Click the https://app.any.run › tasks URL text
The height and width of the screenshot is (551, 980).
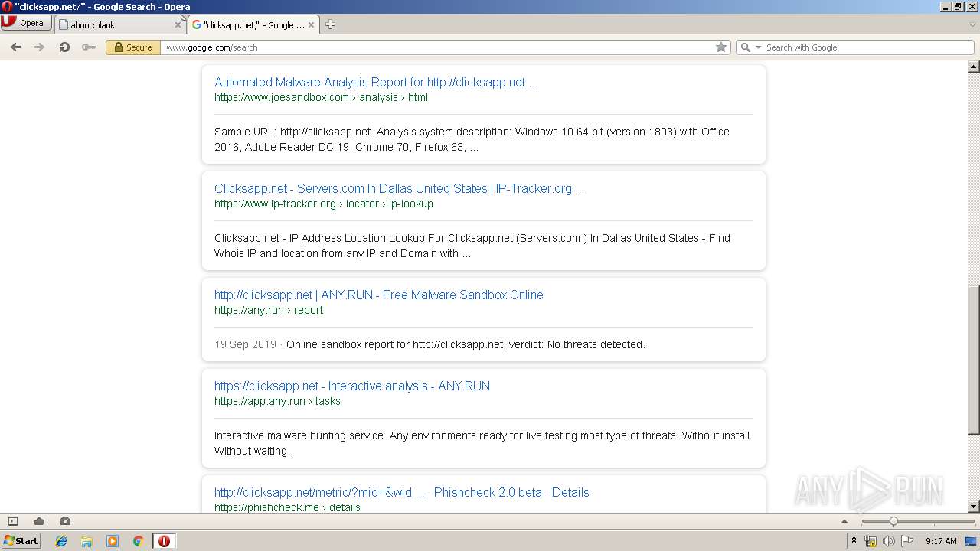[x=277, y=401]
